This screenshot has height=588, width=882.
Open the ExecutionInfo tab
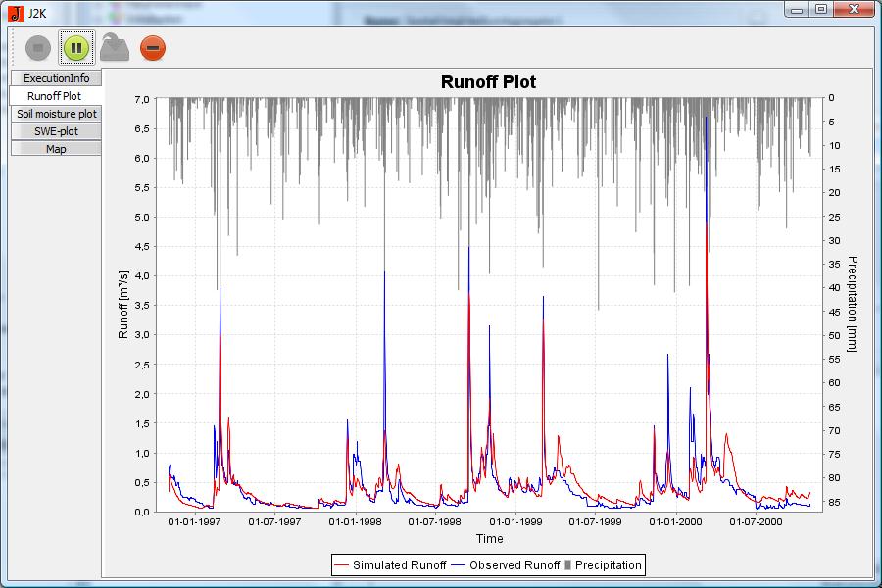point(56,78)
